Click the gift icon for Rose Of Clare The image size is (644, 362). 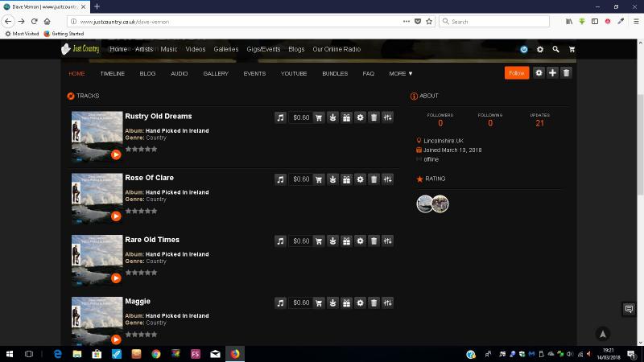click(x=347, y=179)
